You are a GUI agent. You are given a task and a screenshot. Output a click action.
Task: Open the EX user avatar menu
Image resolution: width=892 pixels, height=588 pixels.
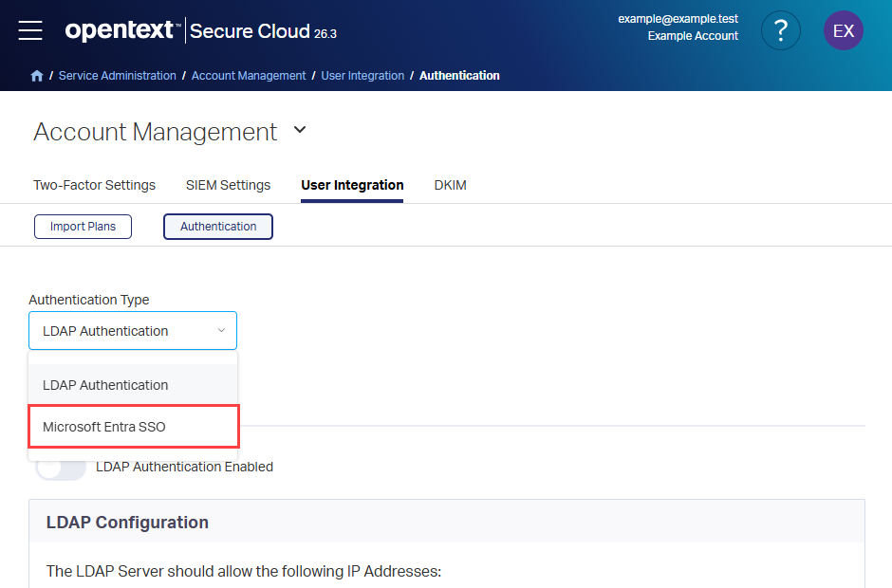[843, 30]
